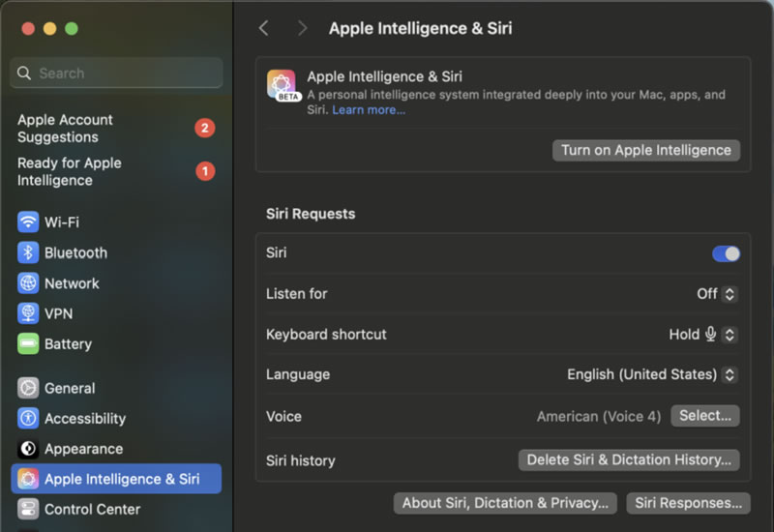Click the Apple Intelligence BETA header icon
The height and width of the screenshot is (532, 774).
283,85
